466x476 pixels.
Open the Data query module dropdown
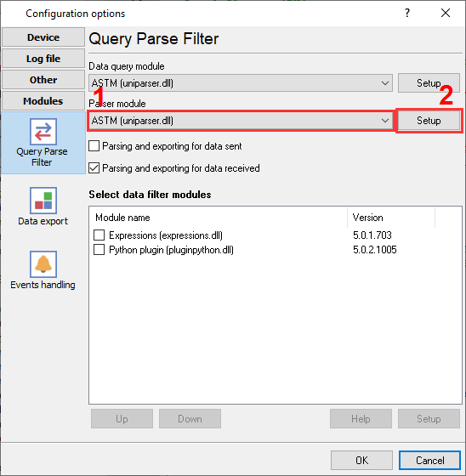point(241,83)
